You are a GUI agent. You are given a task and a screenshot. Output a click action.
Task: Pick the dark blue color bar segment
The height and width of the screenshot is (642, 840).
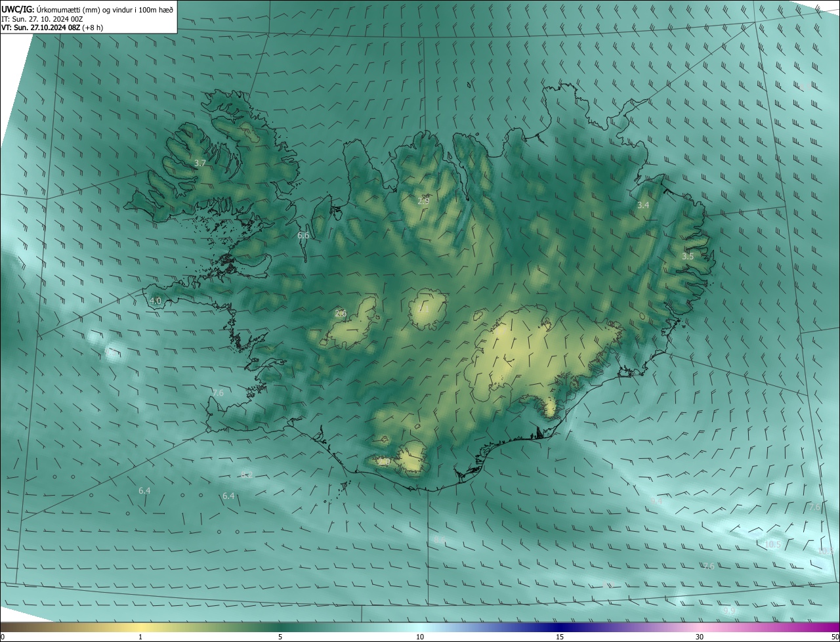pyautogui.click(x=560, y=627)
